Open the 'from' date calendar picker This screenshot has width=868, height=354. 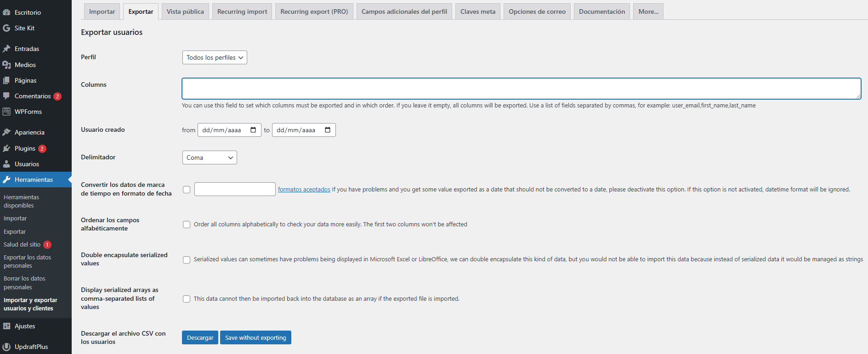tap(253, 130)
